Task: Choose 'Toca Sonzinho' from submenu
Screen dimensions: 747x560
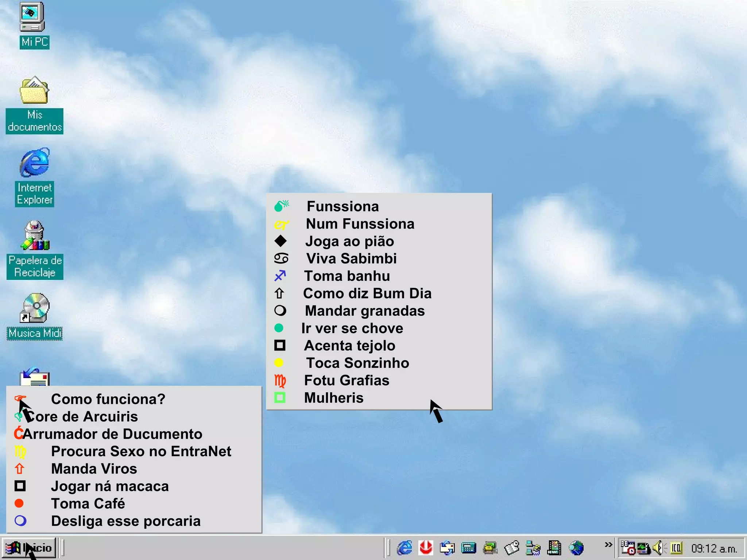Action: click(357, 363)
